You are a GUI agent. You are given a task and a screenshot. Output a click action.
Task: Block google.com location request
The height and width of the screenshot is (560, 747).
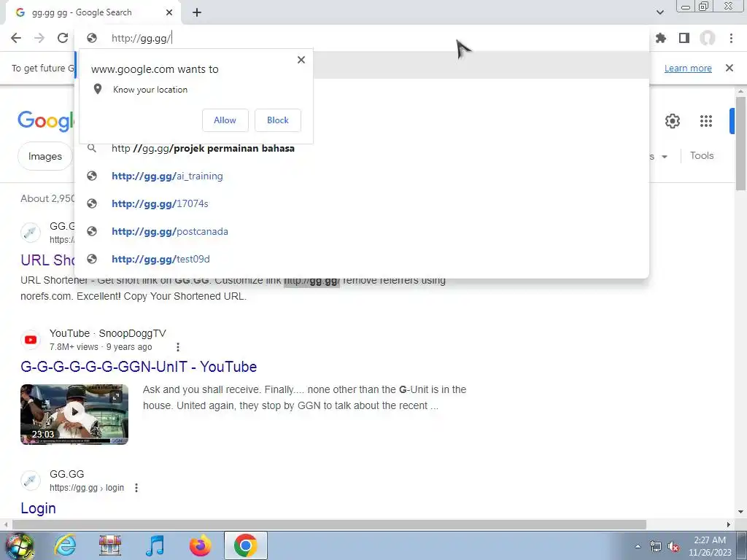click(x=278, y=120)
